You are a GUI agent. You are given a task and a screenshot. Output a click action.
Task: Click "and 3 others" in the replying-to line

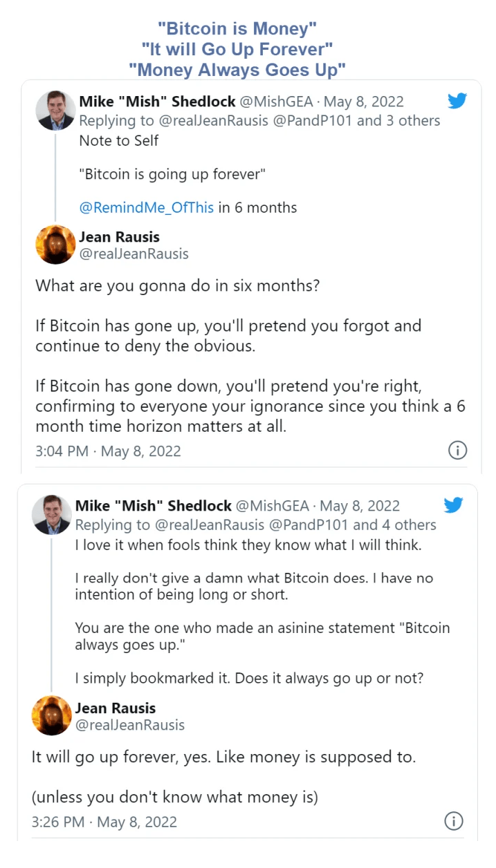point(398,120)
